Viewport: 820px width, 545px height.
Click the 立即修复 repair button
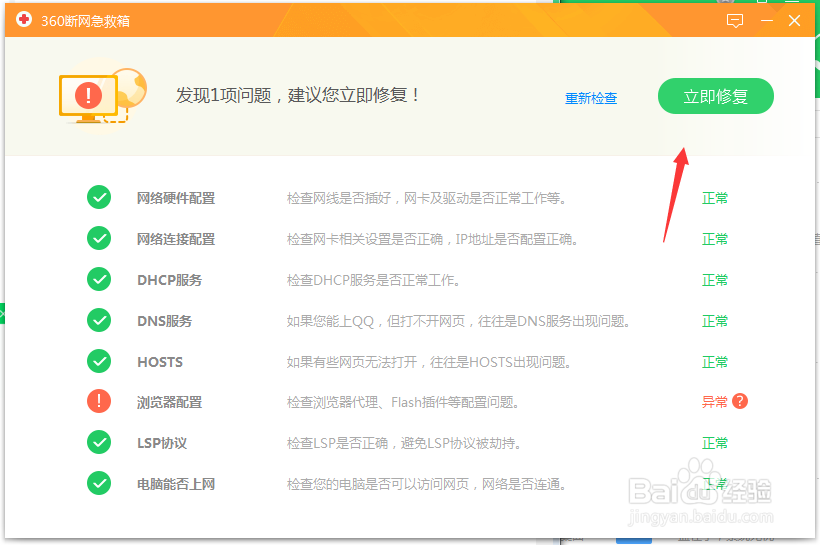pos(715,96)
